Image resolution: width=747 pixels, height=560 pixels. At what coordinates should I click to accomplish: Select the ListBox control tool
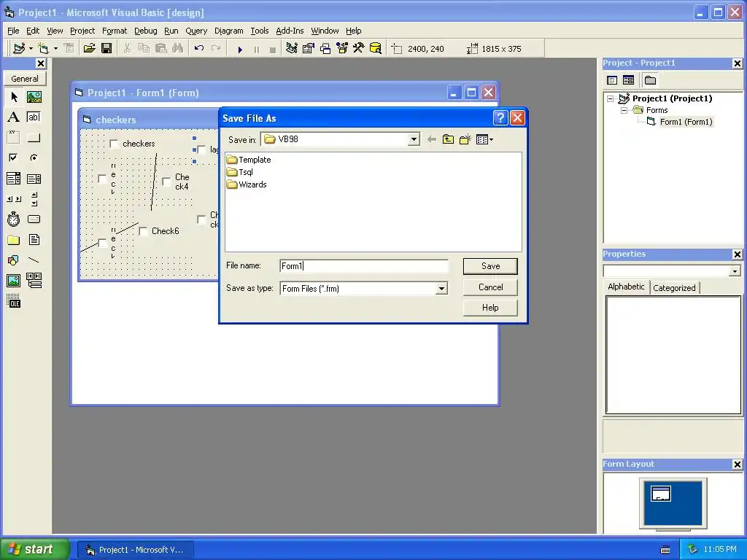point(34,179)
